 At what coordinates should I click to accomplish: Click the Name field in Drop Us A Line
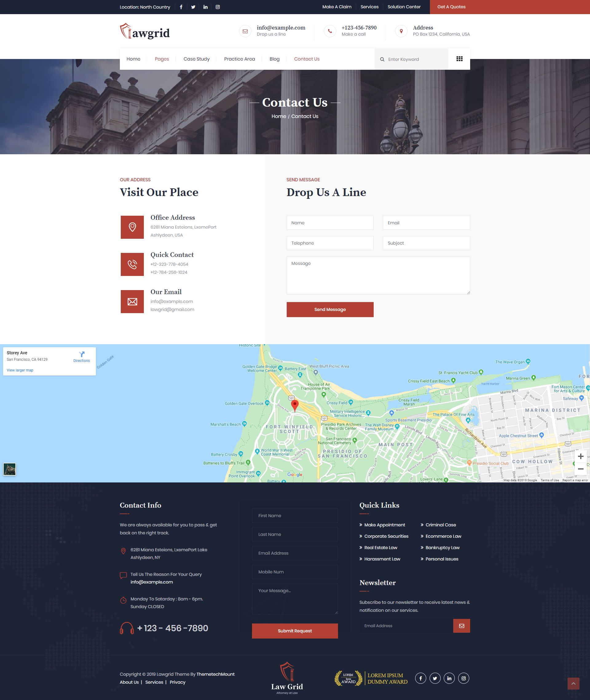pyautogui.click(x=330, y=222)
